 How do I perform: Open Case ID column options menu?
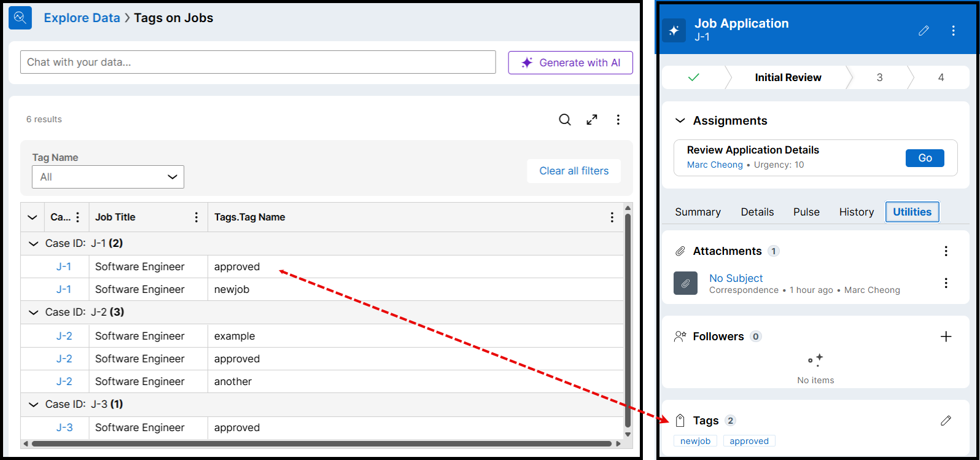coord(77,217)
